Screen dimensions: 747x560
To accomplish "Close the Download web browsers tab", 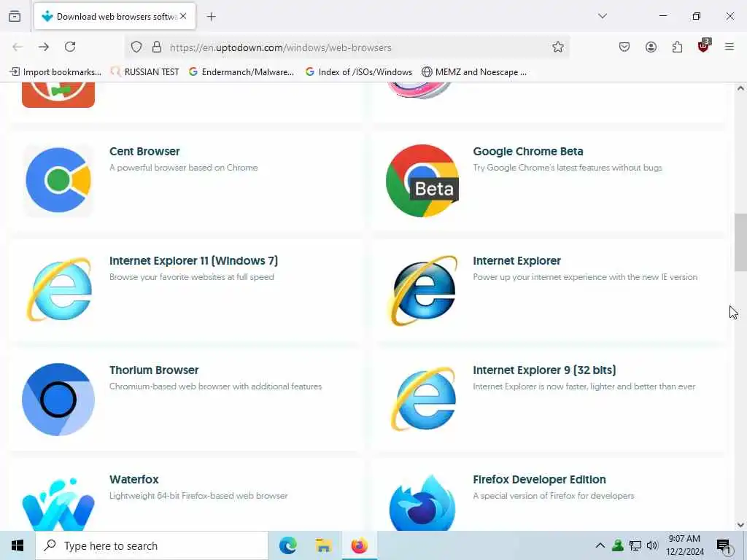I will [x=183, y=16].
